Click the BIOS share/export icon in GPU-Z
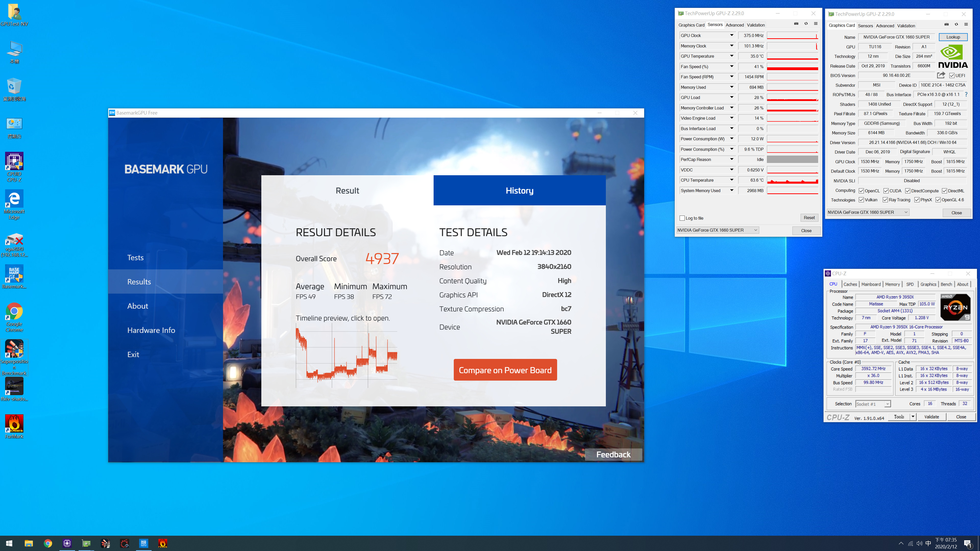The width and height of the screenshot is (980, 551). 941,75
